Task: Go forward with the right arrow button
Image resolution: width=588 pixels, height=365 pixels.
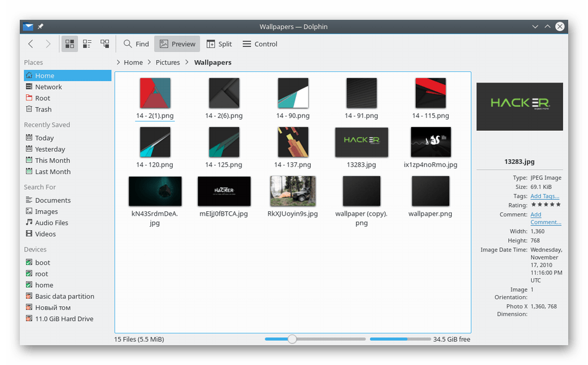Action: click(48, 44)
